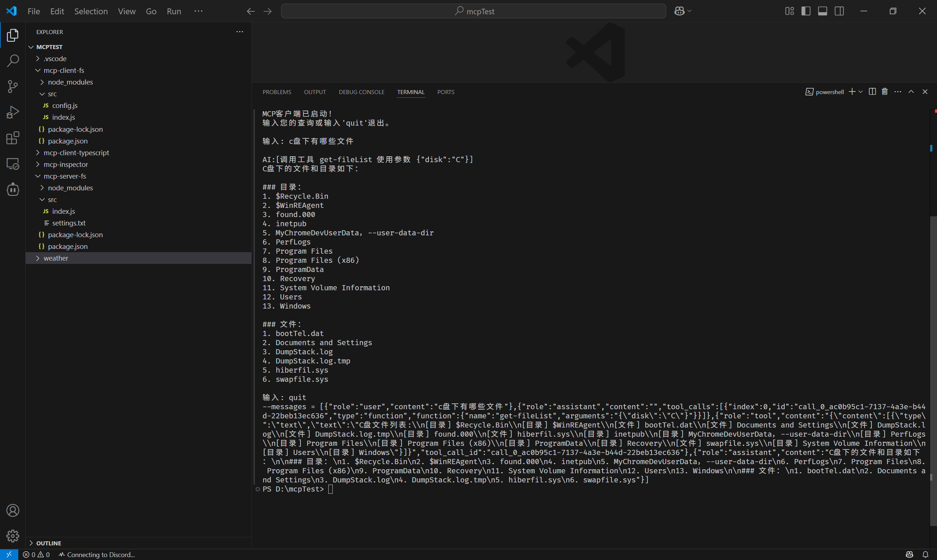Open the Selection menu
937x560 pixels.
coord(91,11)
